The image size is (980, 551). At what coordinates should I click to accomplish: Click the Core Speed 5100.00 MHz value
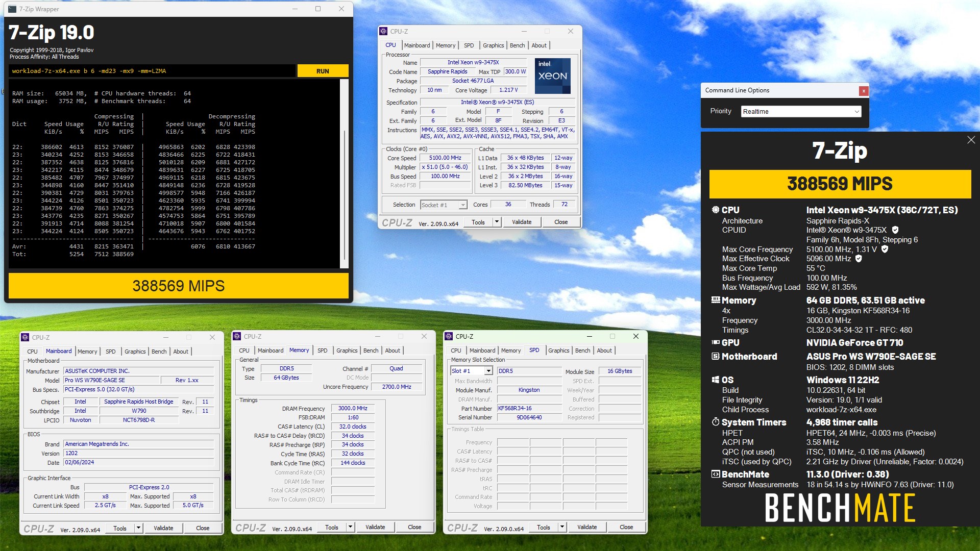445,158
